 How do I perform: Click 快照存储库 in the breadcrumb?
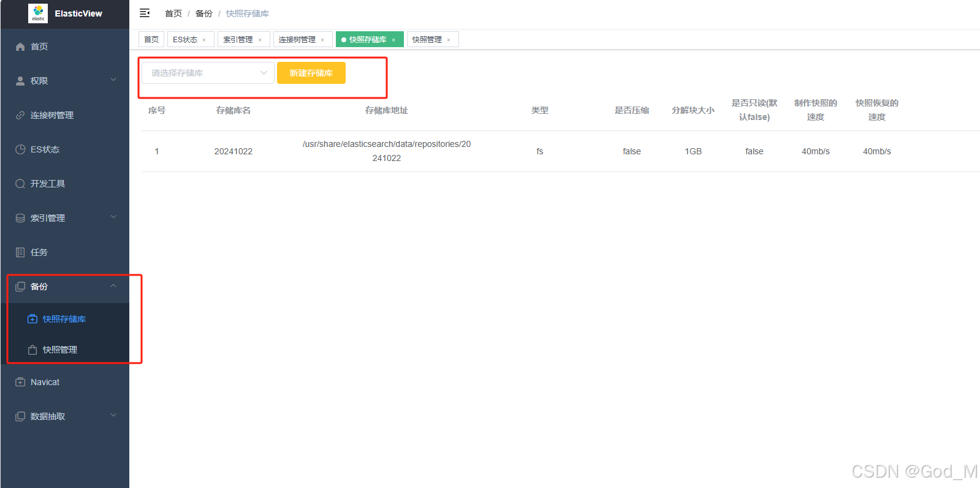click(x=248, y=13)
